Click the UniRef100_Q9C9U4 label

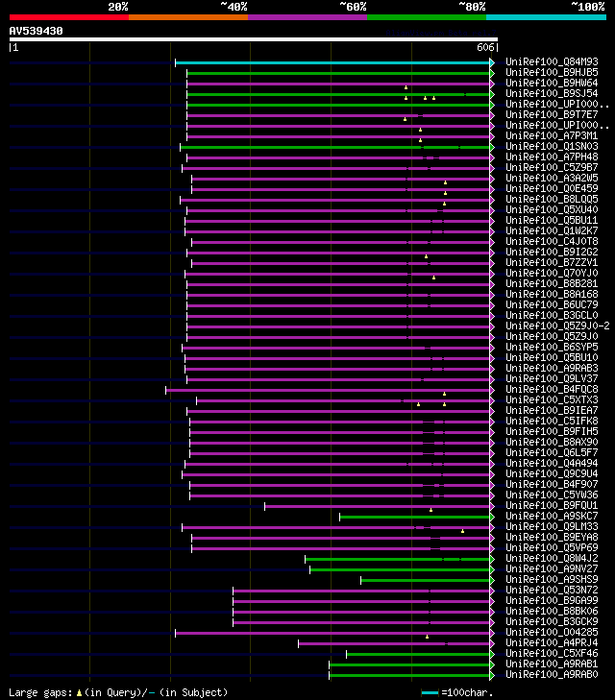pos(552,473)
